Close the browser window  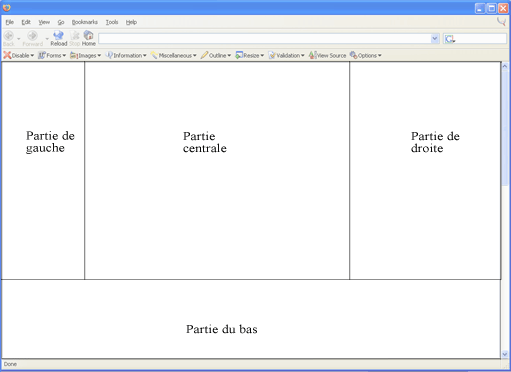pyautogui.click(x=503, y=8)
